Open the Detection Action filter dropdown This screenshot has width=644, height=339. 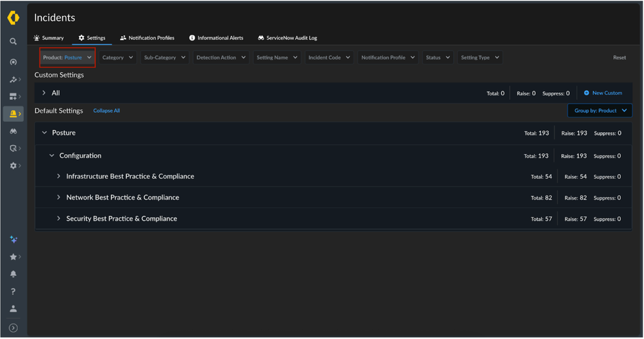[x=220, y=57]
